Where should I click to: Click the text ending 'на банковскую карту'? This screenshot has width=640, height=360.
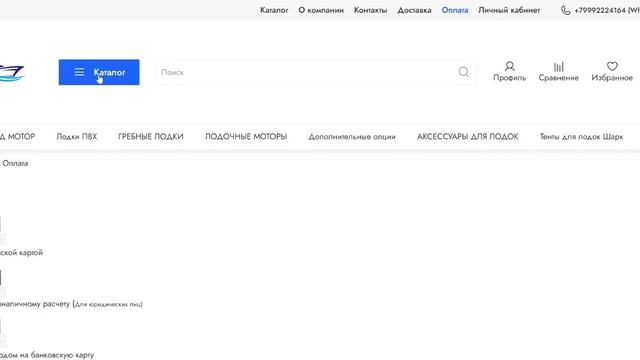coord(47,355)
